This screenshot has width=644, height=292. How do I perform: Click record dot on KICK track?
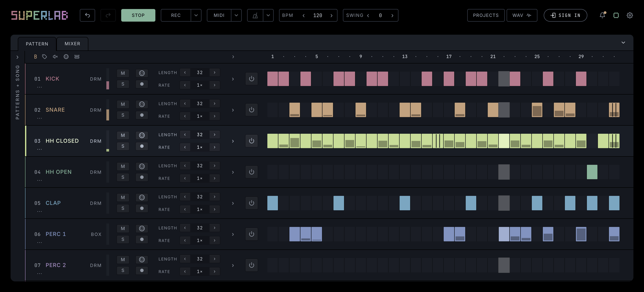142,84
